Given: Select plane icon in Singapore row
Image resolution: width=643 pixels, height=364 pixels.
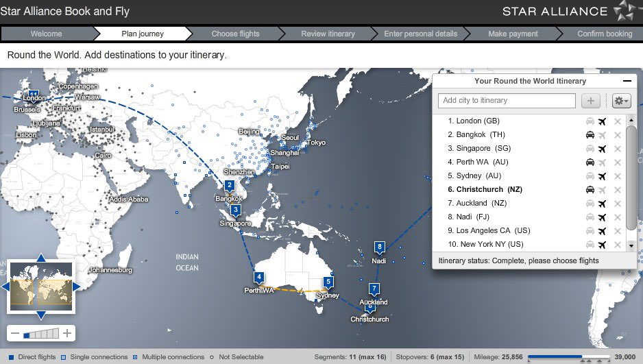Looking at the screenshot, I should point(602,149).
